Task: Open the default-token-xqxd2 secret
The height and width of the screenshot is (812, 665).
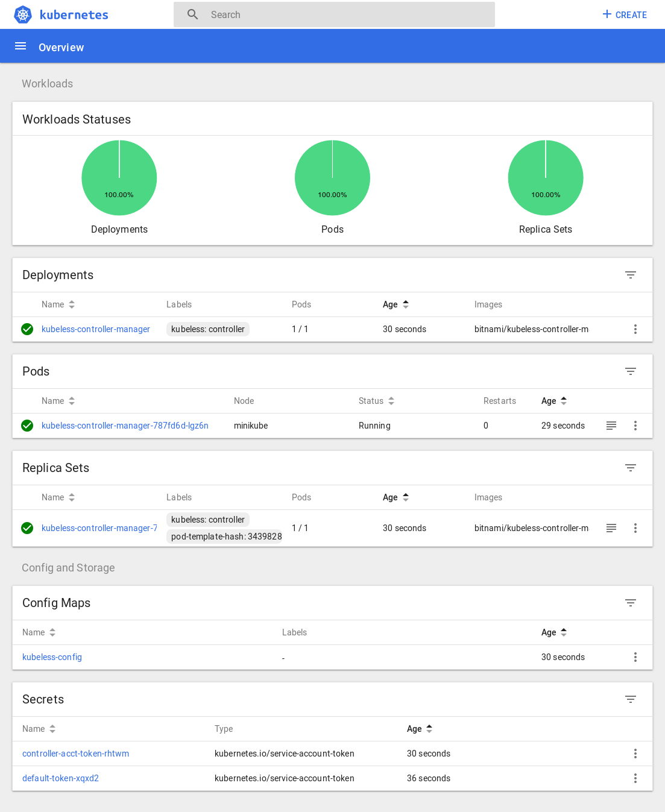Action: 60,778
